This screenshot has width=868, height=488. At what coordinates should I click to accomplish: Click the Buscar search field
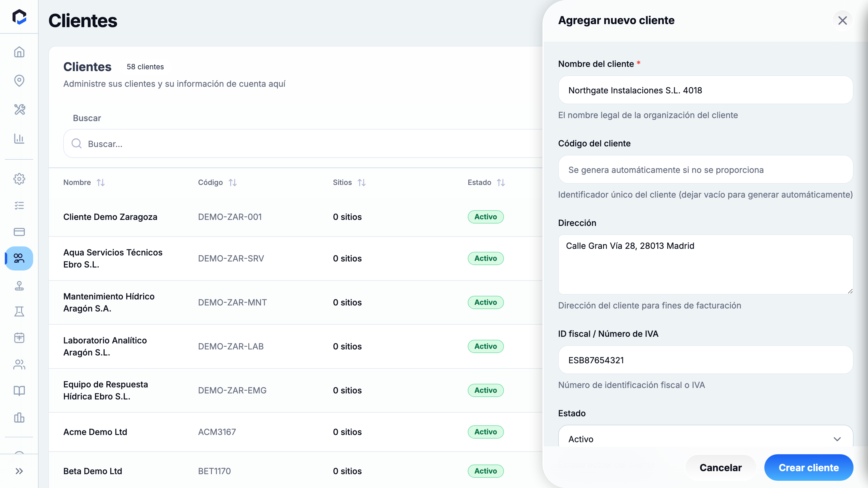pos(303,143)
